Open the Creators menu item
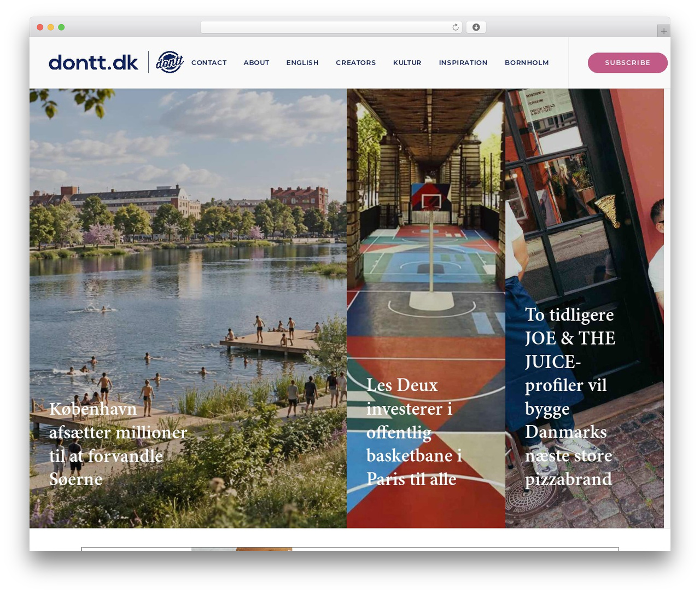 coord(356,63)
